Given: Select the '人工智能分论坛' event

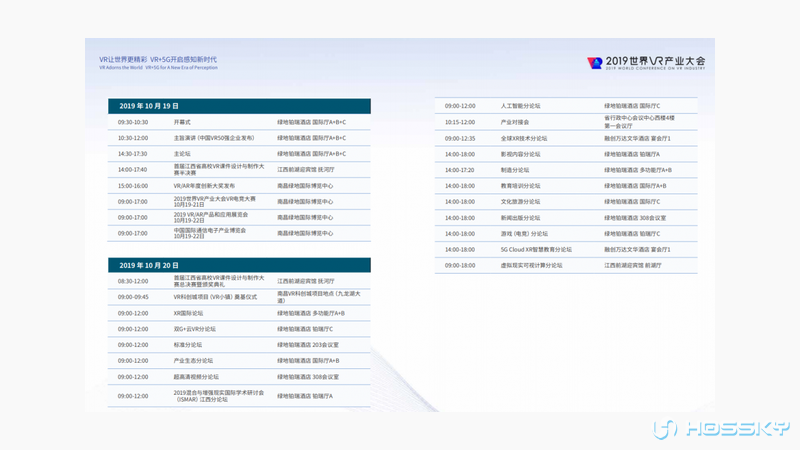Looking at the screenshot, I should pos(520,106).
